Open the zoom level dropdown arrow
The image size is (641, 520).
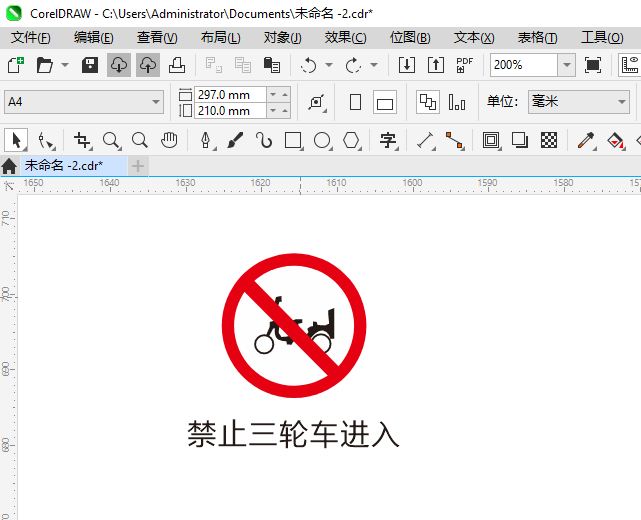(x=567, y=65)
